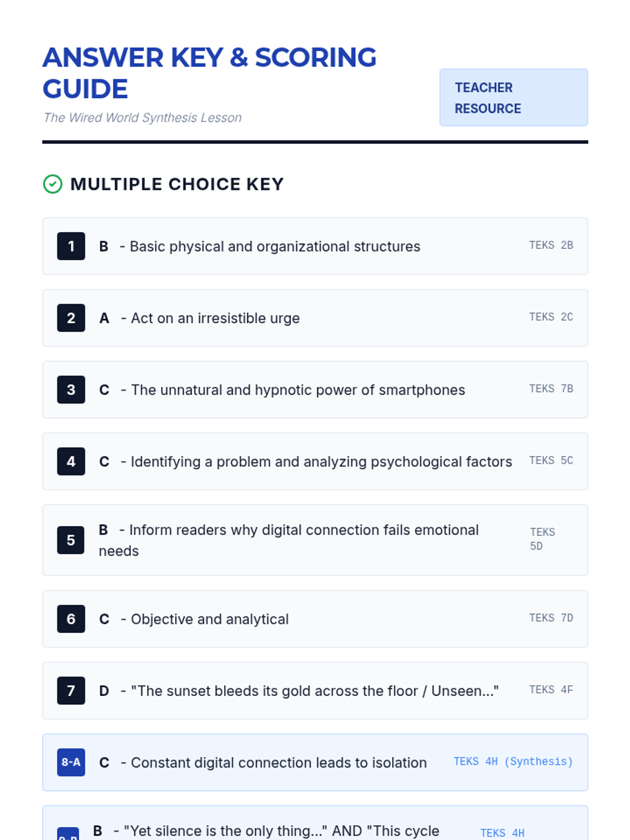
Task: Click the Answer Key & Scoring Guide title
Action: pyautogui.click(x=209, y=73)
